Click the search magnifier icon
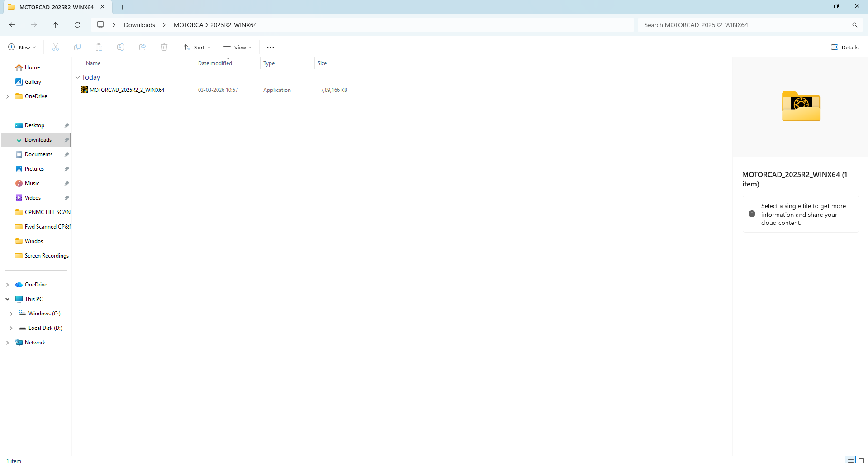The width and height of the screenshot is (868, 463). pyautogui.click(x=854, y=25)
